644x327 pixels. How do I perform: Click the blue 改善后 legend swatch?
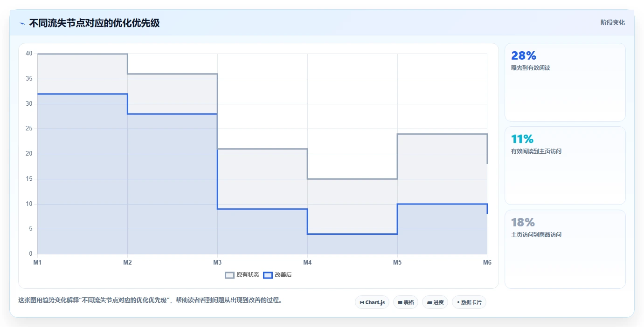tap(268, 275)
